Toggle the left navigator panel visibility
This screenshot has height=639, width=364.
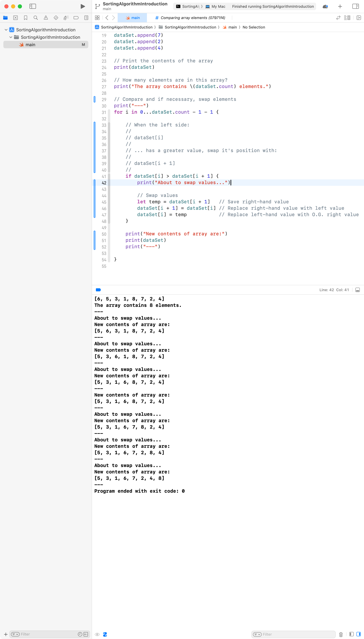[x=33, y=7]
